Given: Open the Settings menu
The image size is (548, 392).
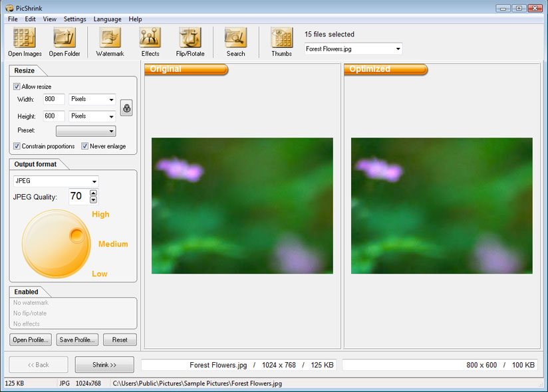Looking at the screenshot, I should click(x=74, y=19).
